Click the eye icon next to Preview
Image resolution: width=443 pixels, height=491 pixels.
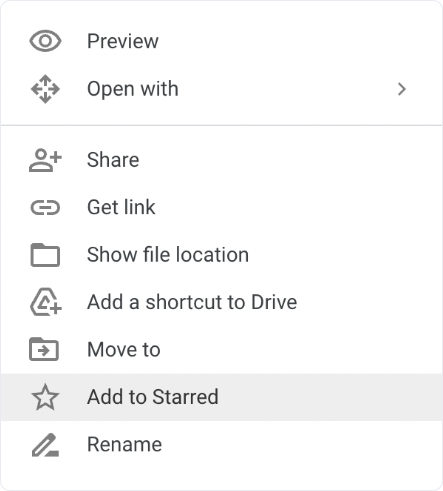(45, 41)
